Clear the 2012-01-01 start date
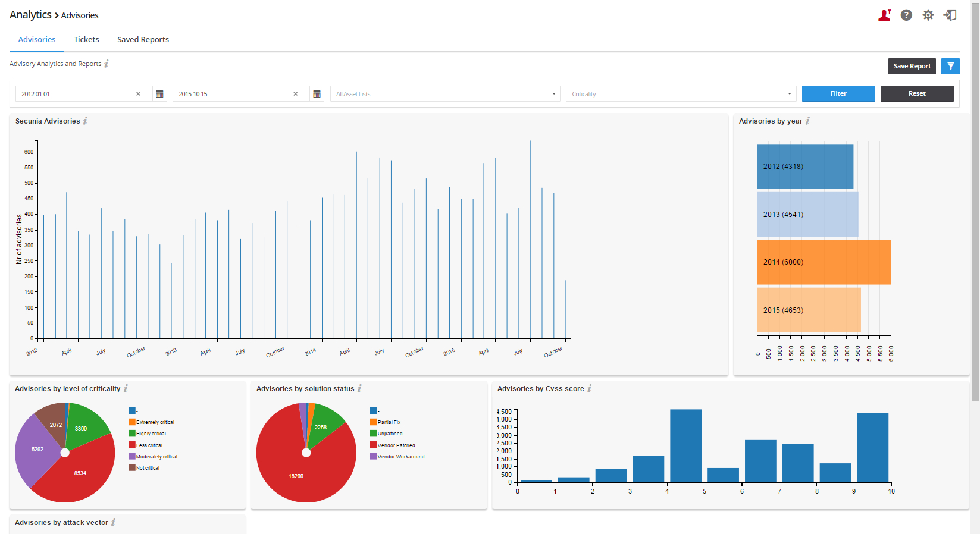 click(x=139, y=94)
